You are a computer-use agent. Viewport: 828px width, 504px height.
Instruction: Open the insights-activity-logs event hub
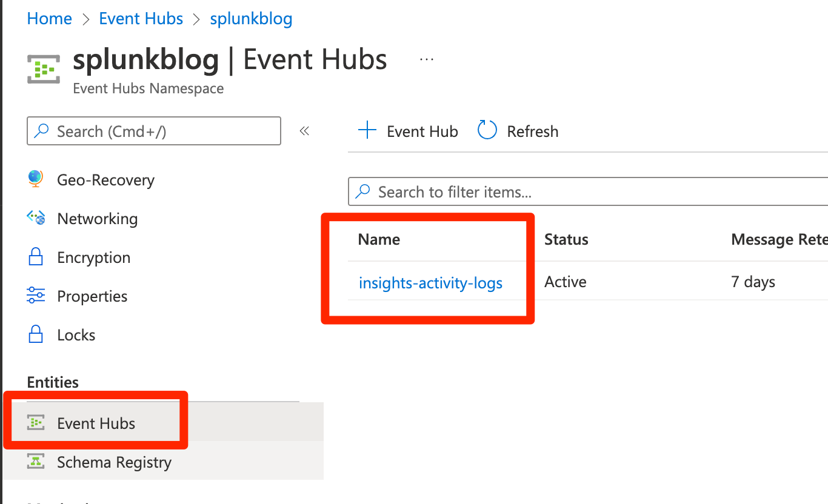pyautogui.click(x=430, y=282)
